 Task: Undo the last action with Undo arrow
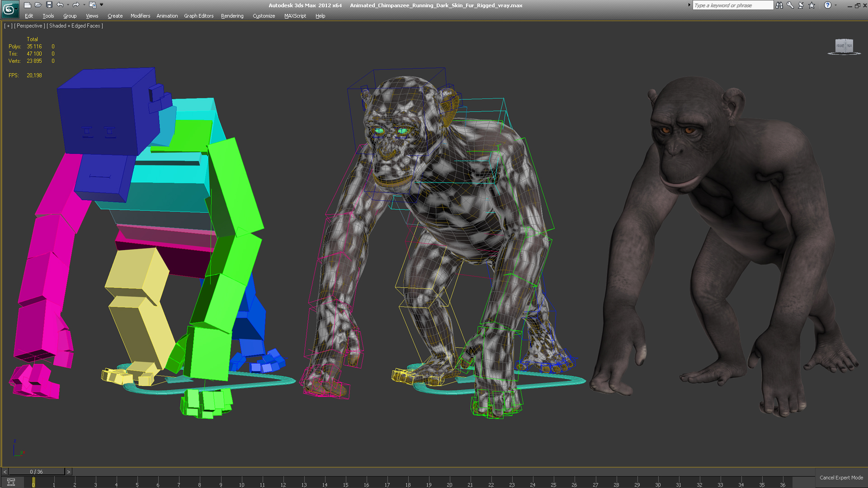[60, 5]
